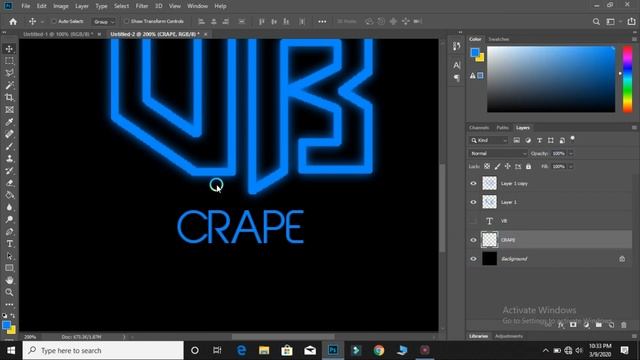Select the Rectangle shape tool
The height and width of the screenshot is (360, 640).
[x=9, y=268]
